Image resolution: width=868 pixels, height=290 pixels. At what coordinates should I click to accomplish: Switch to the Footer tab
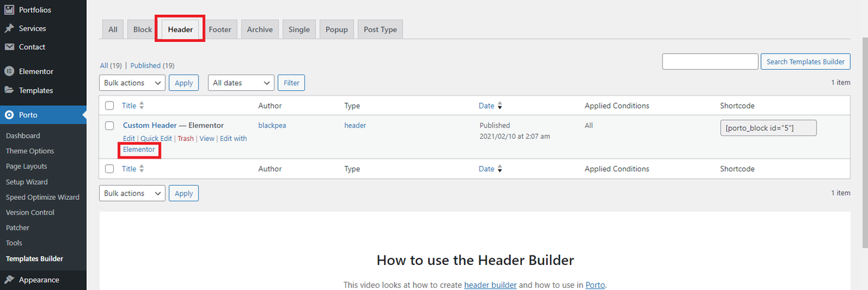220,29
